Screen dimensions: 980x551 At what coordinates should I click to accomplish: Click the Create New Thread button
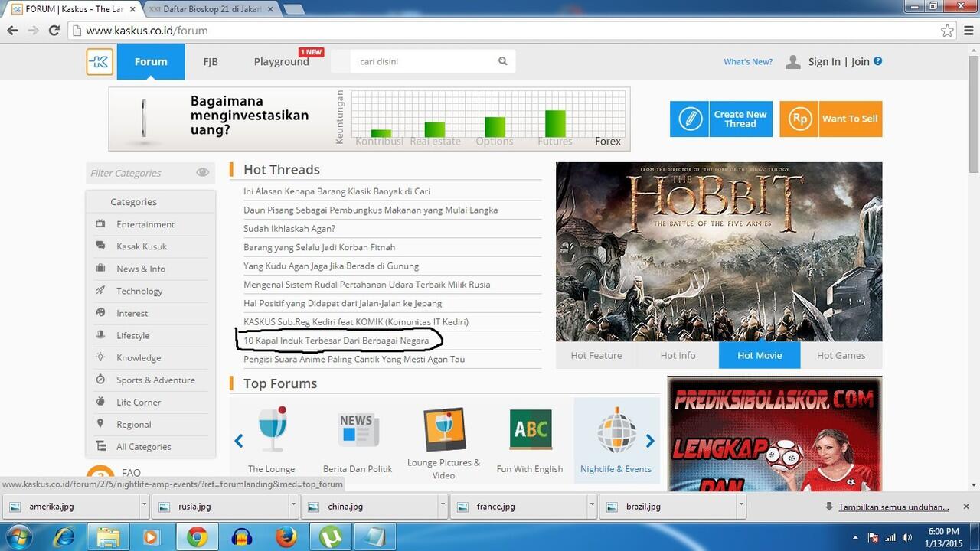click(721, 119)
